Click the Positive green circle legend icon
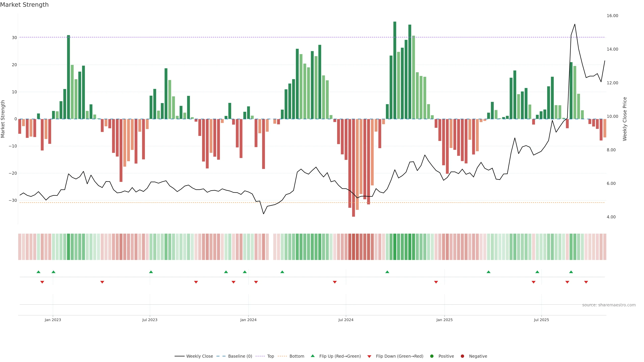The image size is (644, 362). (x=432, y=356)
